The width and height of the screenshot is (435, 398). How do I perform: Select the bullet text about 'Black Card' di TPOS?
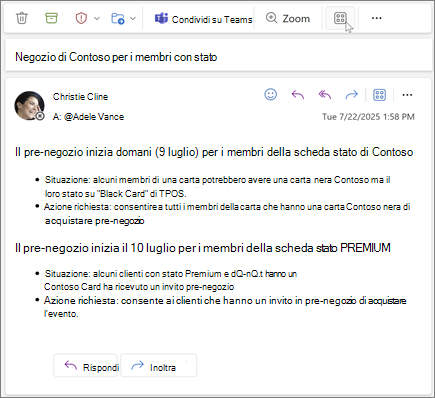click(218, 187)
